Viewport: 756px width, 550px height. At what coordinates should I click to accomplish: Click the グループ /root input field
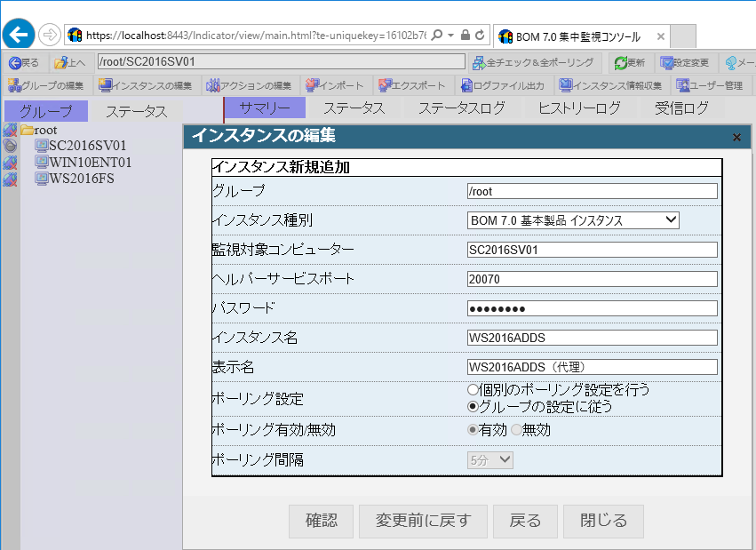[592, 191]
